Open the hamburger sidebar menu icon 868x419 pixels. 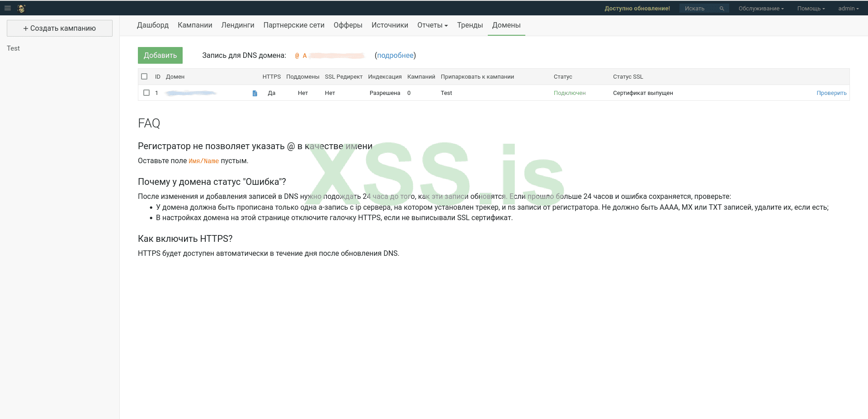8,8
